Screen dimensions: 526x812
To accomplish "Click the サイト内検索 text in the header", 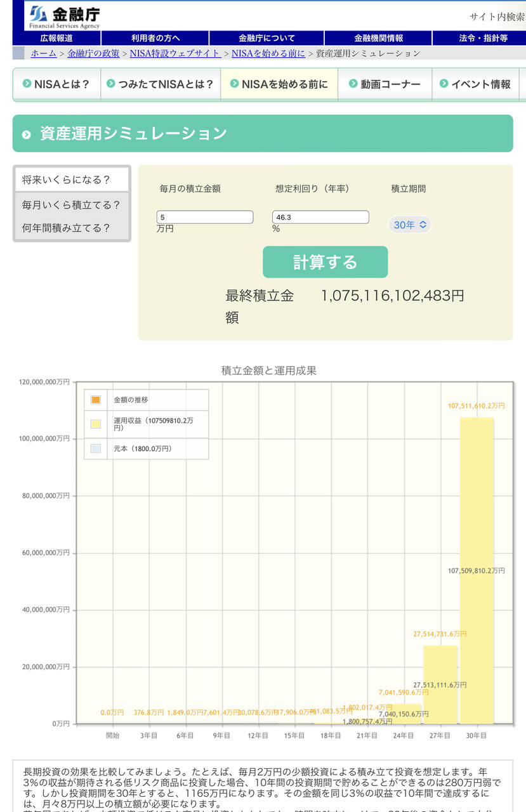I will [497, 17].
